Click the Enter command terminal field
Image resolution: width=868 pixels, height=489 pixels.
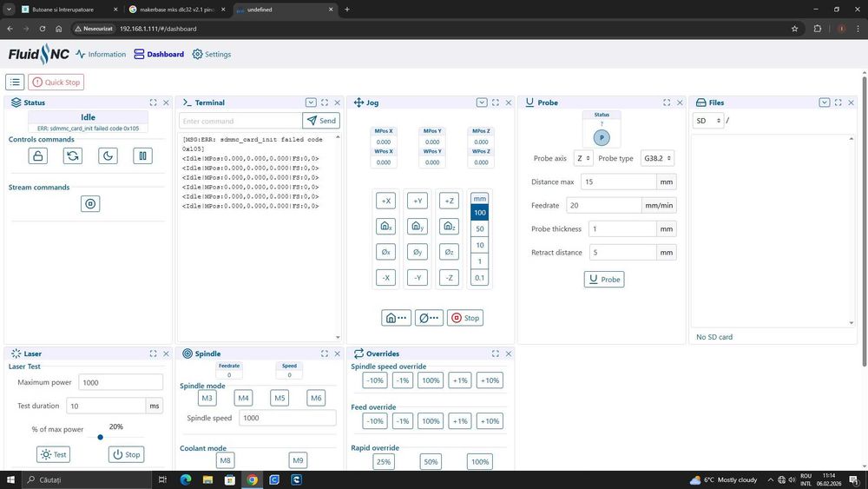pyautogui.click(x=240, y=121)
